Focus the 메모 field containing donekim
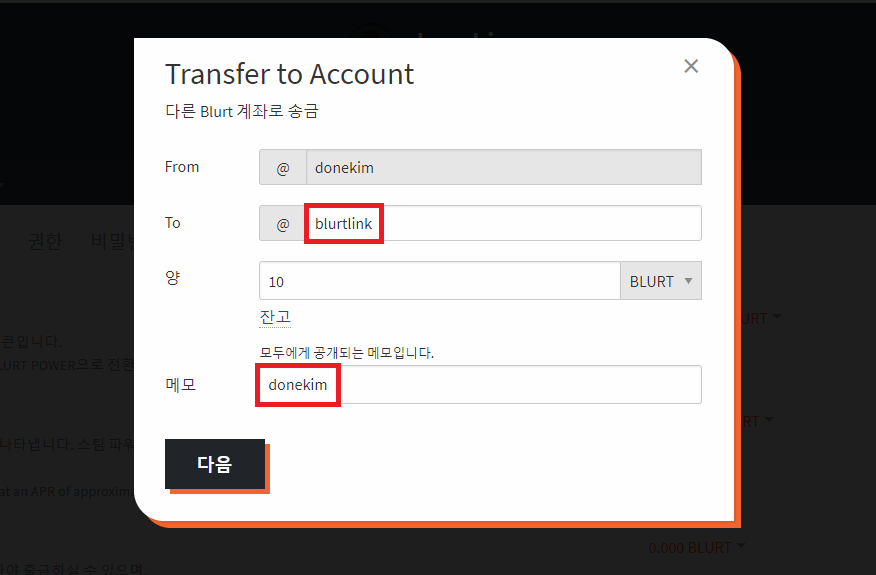 [480, 384]
